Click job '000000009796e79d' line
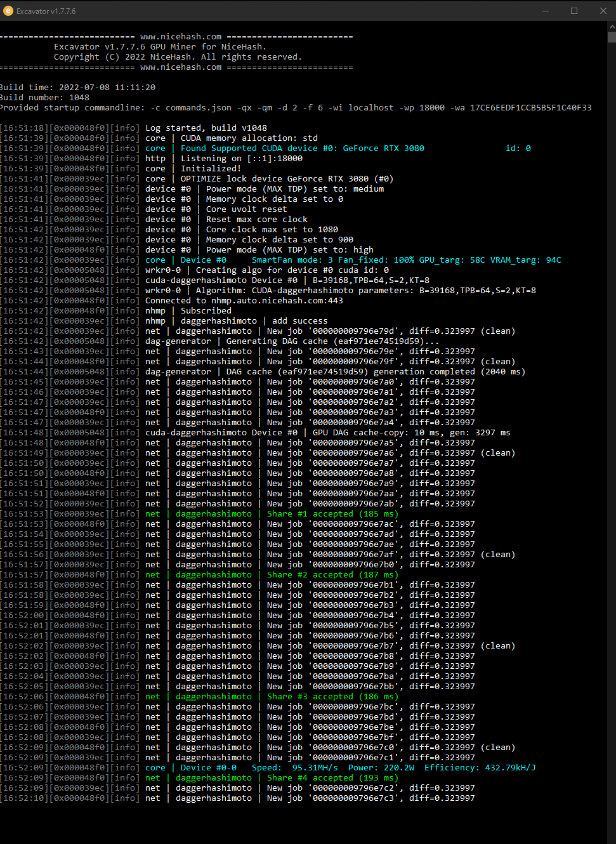 [258, 331]
